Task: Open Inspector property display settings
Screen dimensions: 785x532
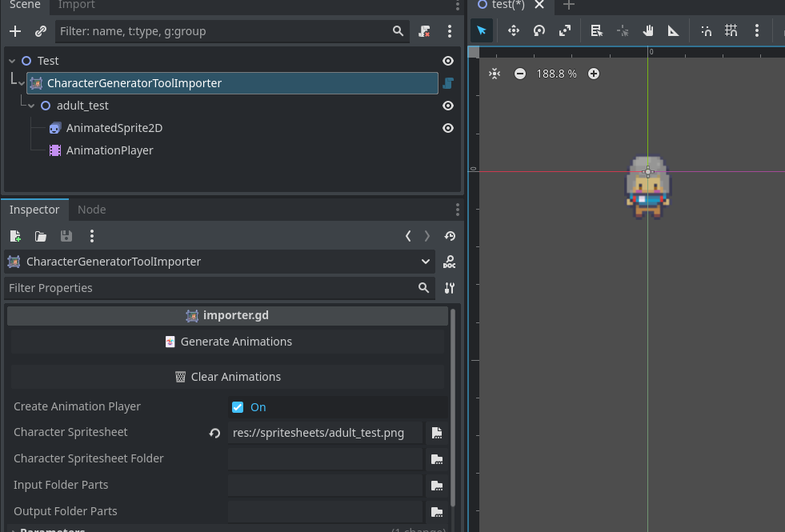Action: (450, 288)
